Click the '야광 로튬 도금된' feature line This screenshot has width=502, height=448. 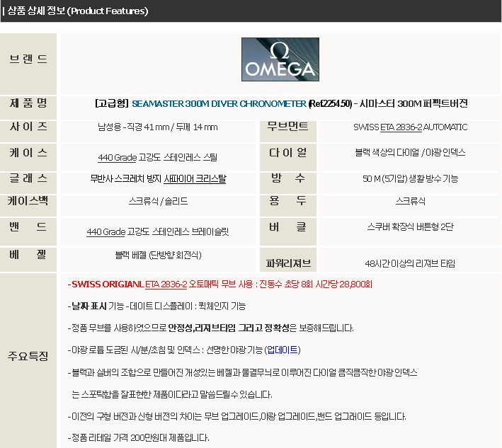[184, 350]
